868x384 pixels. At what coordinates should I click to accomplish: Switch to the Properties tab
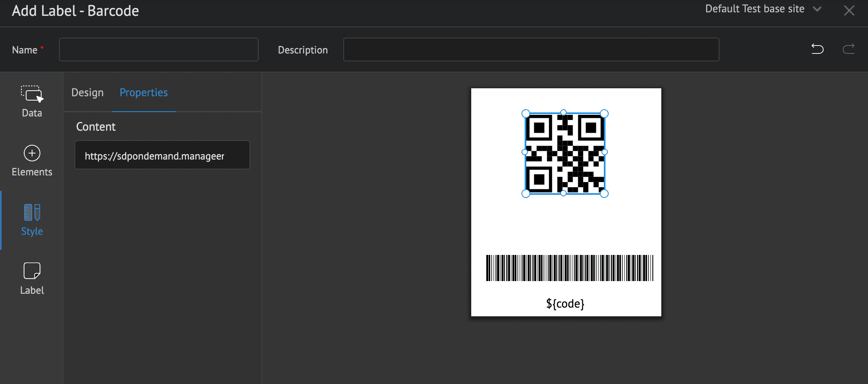(x=144, y=93)
